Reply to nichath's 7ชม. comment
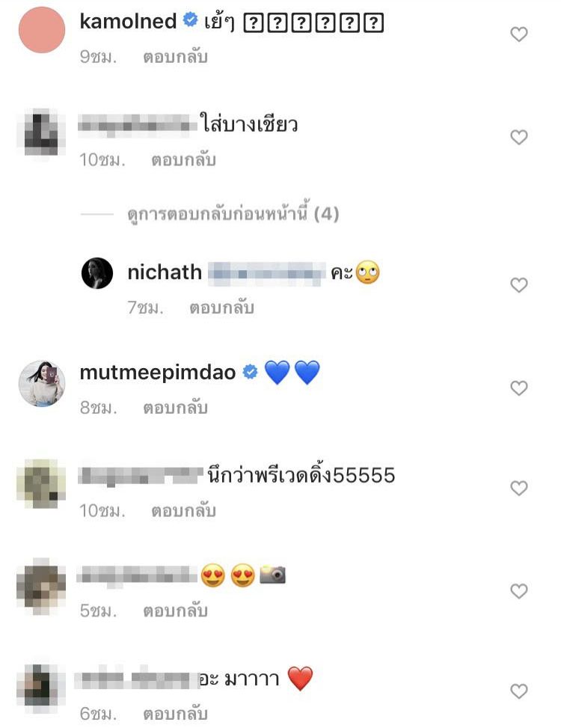Image resolution: width=561 pixels, height=728 pixels. tap(221, 308)
